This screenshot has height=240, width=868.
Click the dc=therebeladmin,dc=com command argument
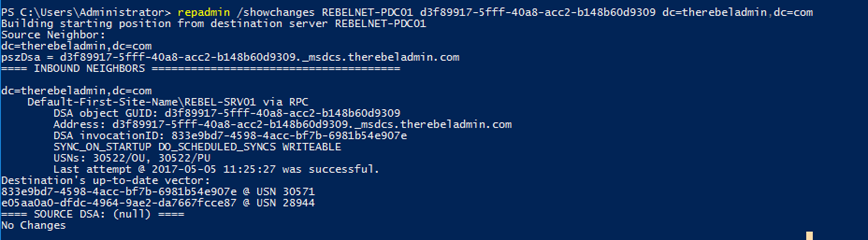(x=738, y=13)
